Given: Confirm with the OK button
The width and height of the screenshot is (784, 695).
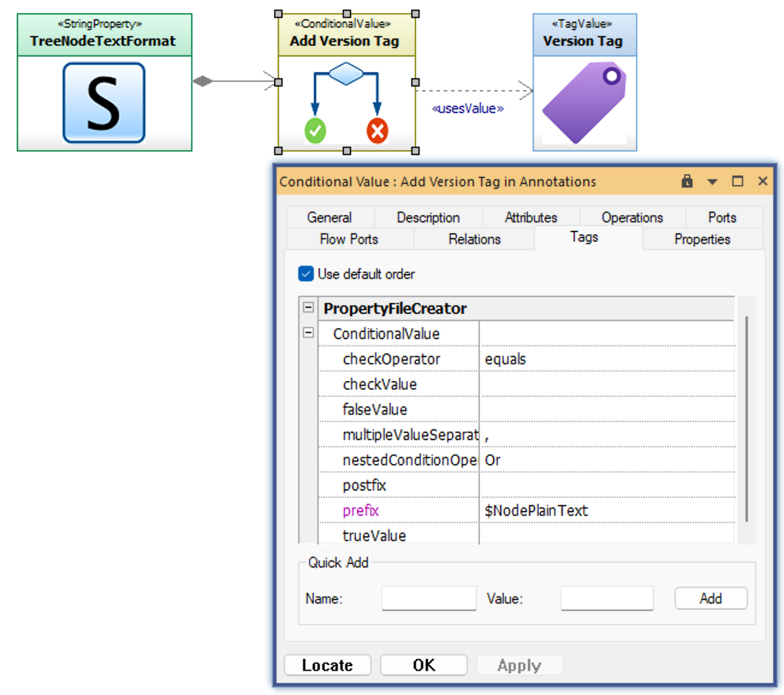Looking at the screenshot, I should pos(424,665).
